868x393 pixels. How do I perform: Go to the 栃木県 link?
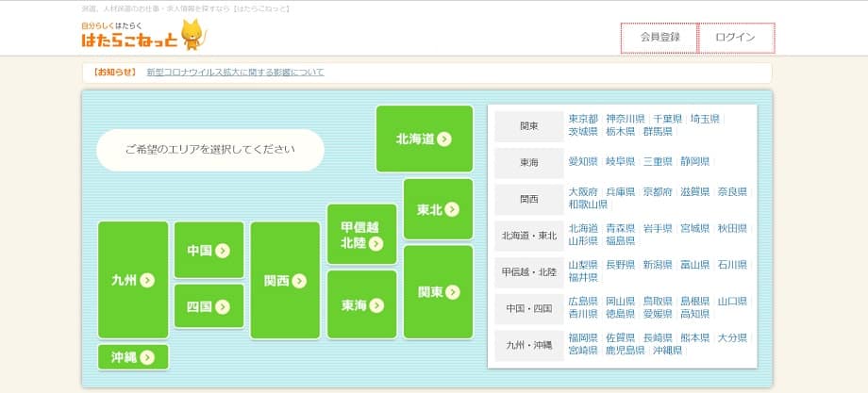pyautogui.click(x=621, y=132)
